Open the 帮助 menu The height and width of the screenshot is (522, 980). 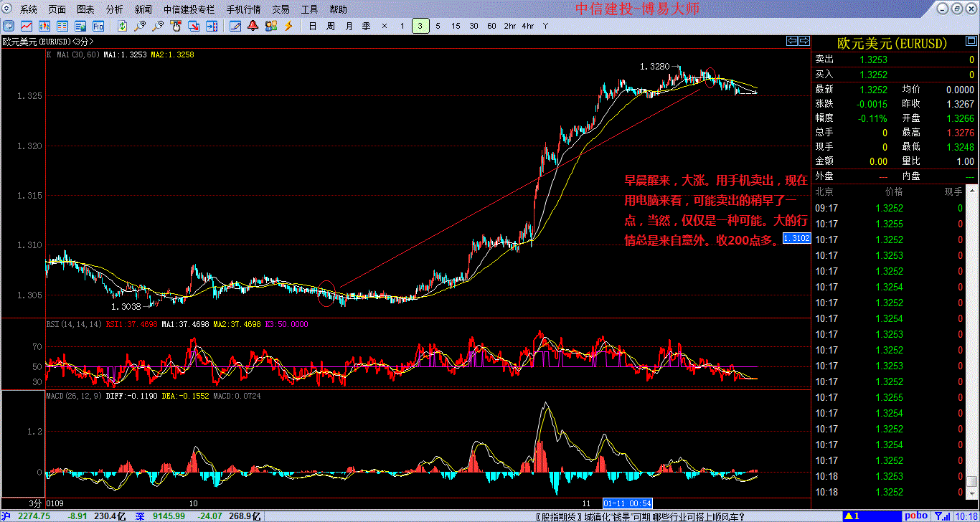(x=338, y=9)
